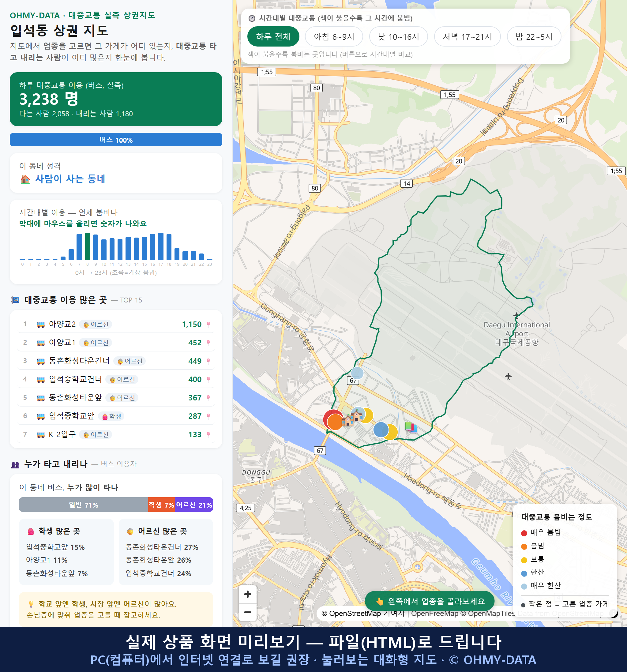Click the map pin icon in the 동촌화성타운건너 row
627x672 pixels.
[x=208, y=361]
